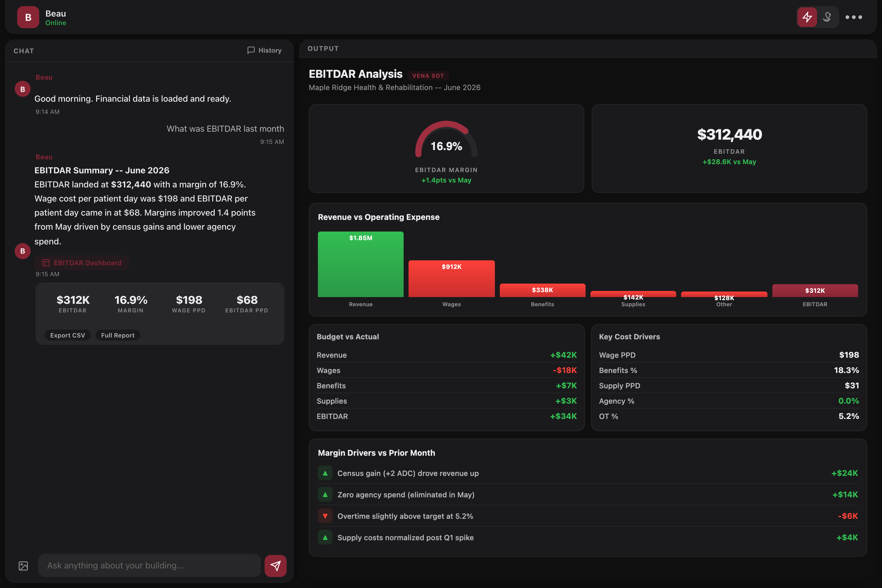Click the red Wages bar
The height and width of the screenshot is (588, 882).
(x=451, y=279)
